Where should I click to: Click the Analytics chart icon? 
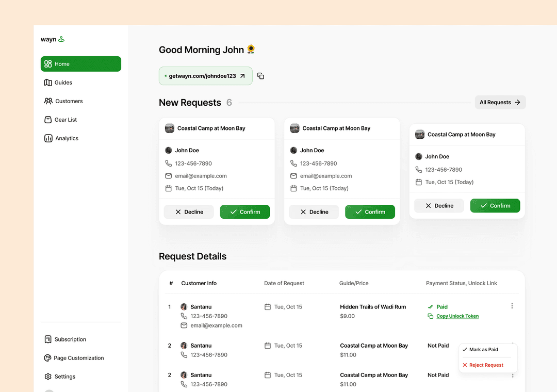[x=48, y=138]
